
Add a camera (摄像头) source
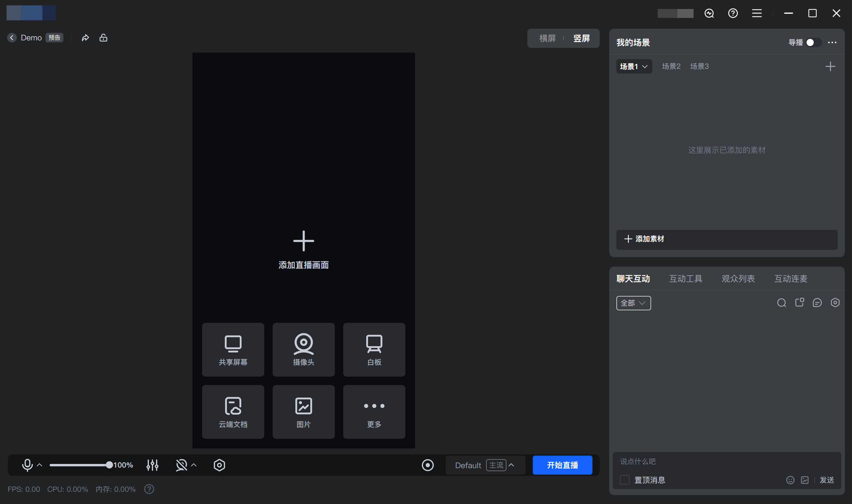coord(303,349)
